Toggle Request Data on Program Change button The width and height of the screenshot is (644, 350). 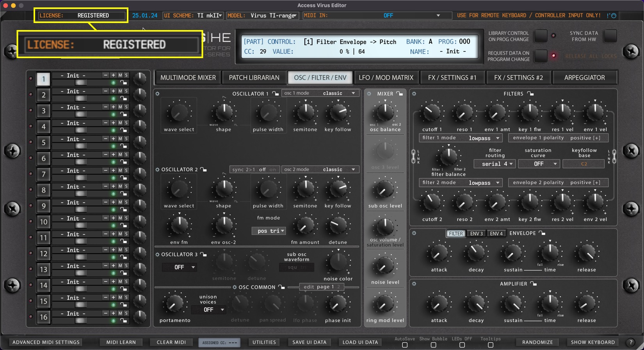point(541,56)
